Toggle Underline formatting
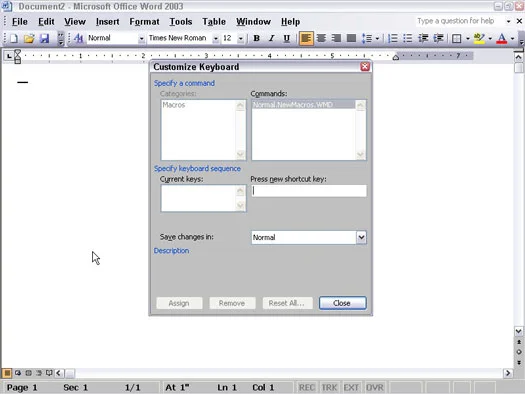 287,38
